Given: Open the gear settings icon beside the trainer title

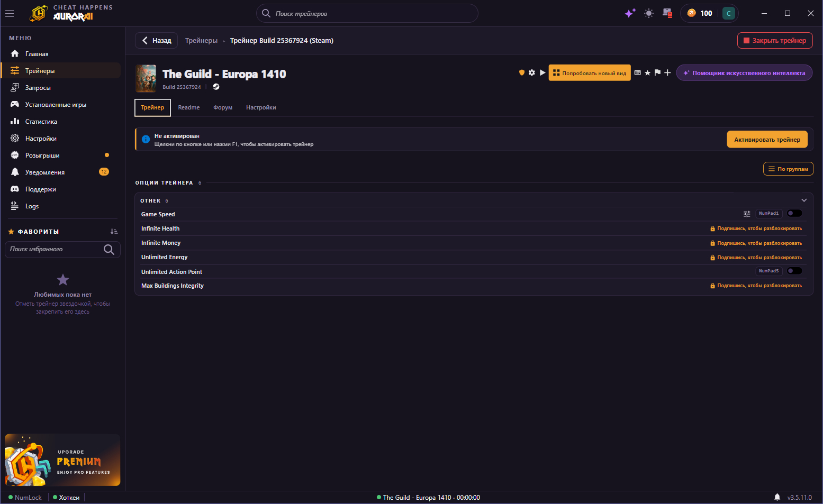Looking at the screenshot, I should (x=532, y=73).
